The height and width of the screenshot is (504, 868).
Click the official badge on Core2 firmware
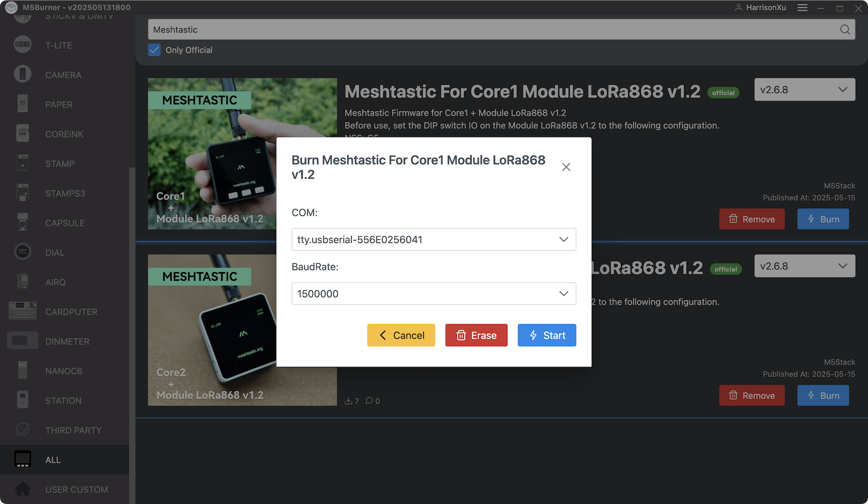click(725, 269)
